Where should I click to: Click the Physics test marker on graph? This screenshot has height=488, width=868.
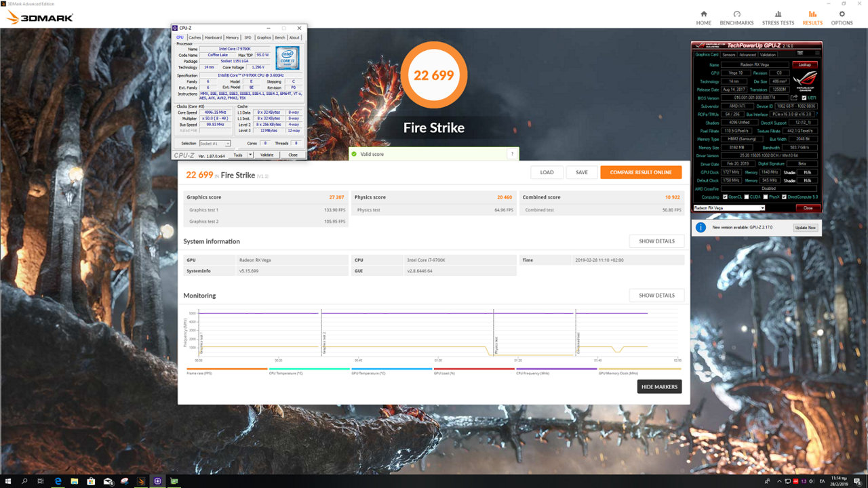[496, 346]
